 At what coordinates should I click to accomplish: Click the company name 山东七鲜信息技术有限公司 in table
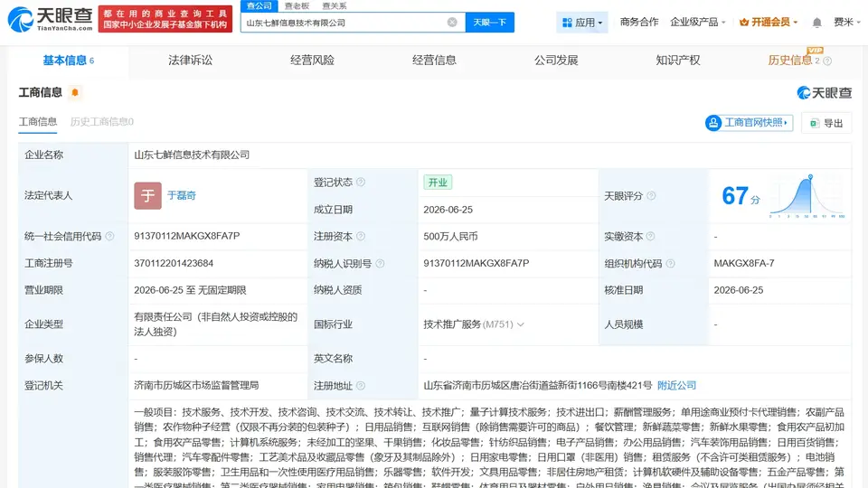point(192,155)
